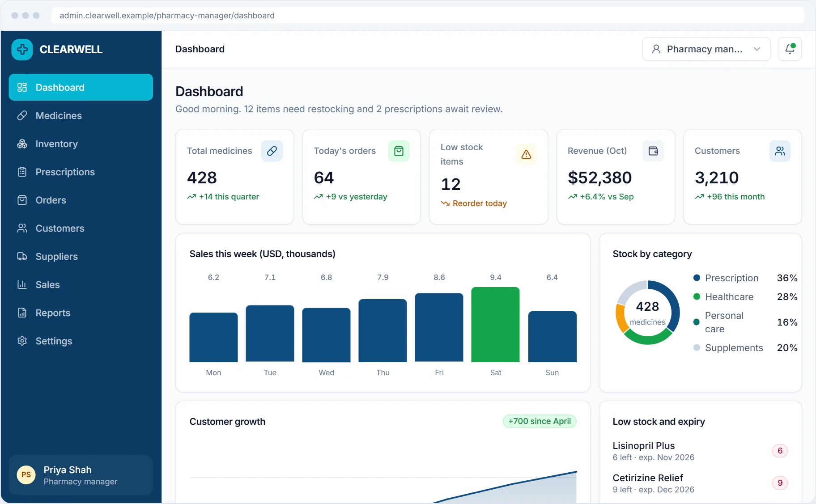Click the notification bell icon
Viewport: 816px width, 504px height.
pos(790,49)
